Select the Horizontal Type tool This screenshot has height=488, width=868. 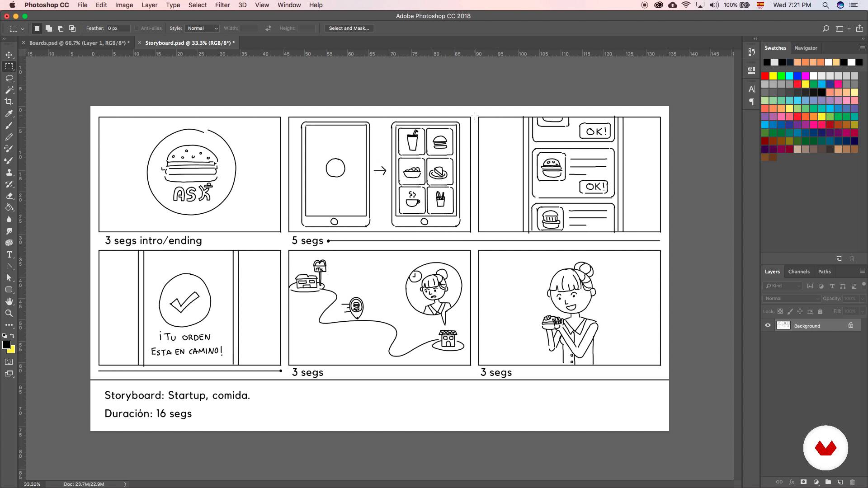coord(9,254)
